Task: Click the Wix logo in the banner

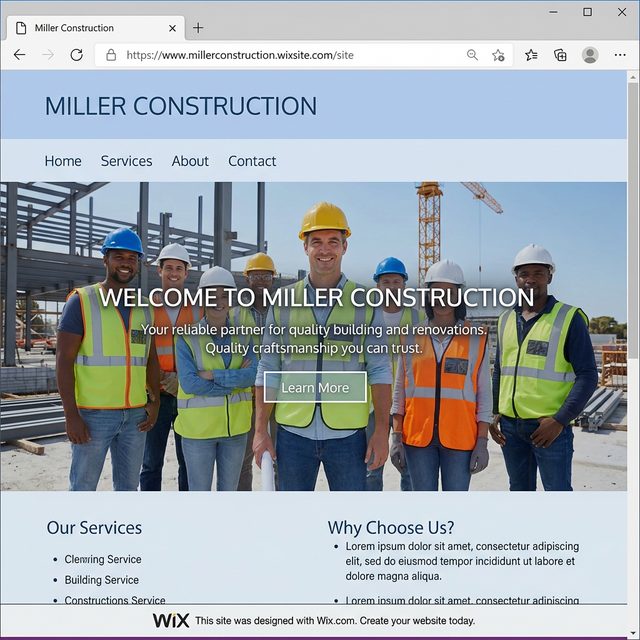Action: click(171, 620)
